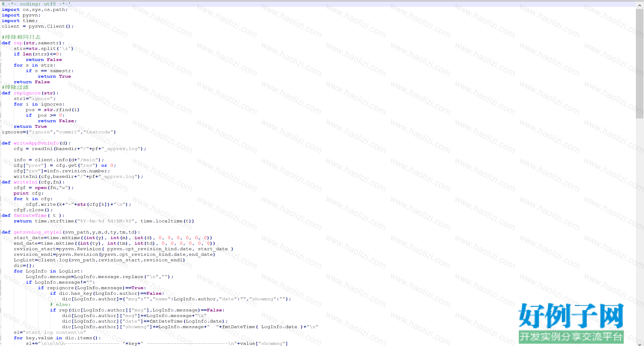Click the line 'print cfg;'
The image size is (644, 346).
29,193
